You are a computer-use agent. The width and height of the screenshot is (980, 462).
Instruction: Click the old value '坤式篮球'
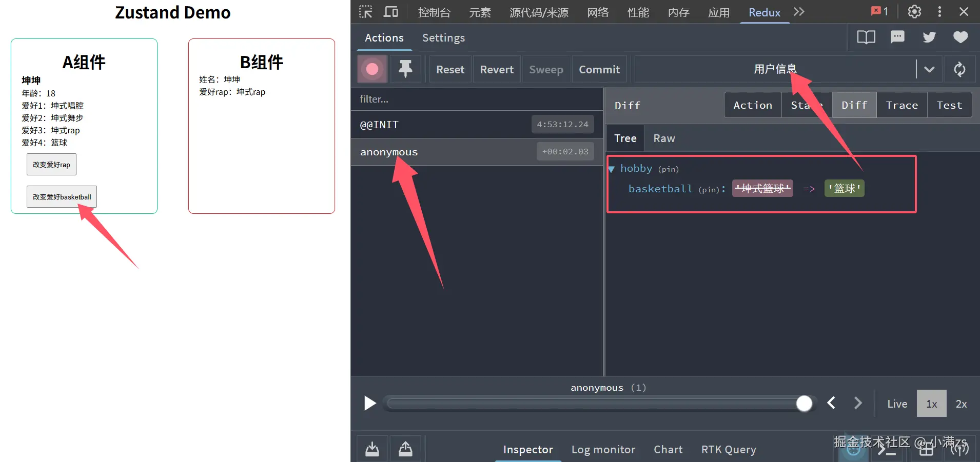(762, 189)
